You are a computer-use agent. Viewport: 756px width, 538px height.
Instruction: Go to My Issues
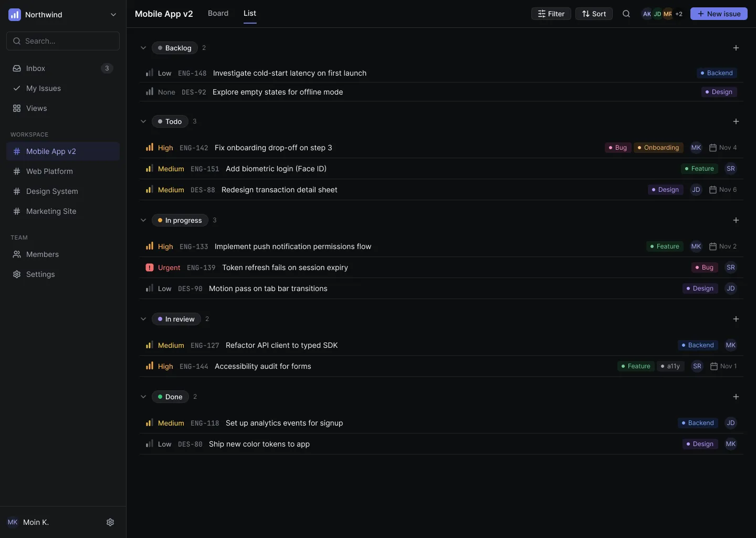(63, 88)
